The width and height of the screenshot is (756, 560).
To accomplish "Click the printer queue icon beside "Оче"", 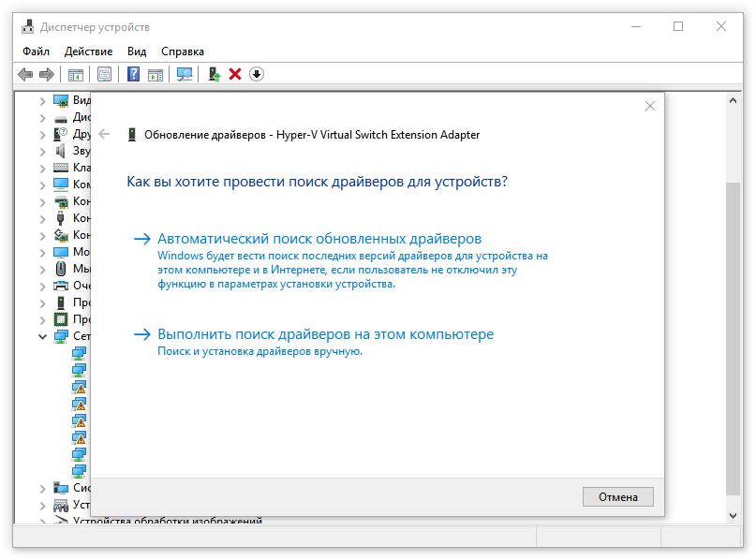I will coord(61,286).
